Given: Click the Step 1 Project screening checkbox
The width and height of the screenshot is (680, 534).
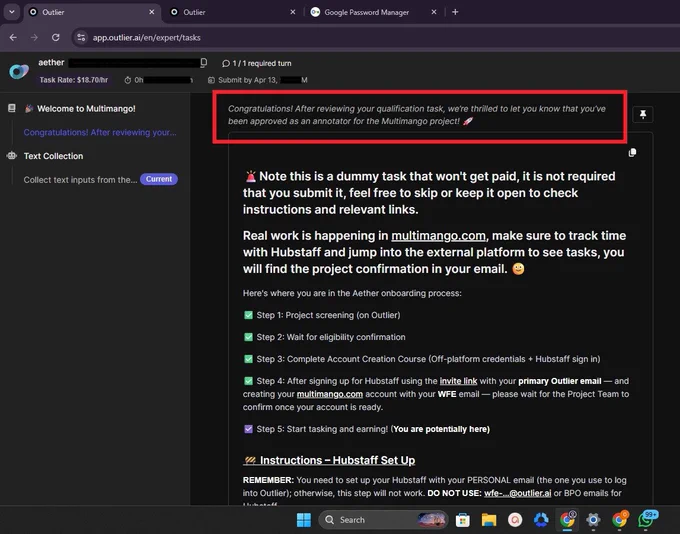Looking at the screenshot, I should click(248, 315).
